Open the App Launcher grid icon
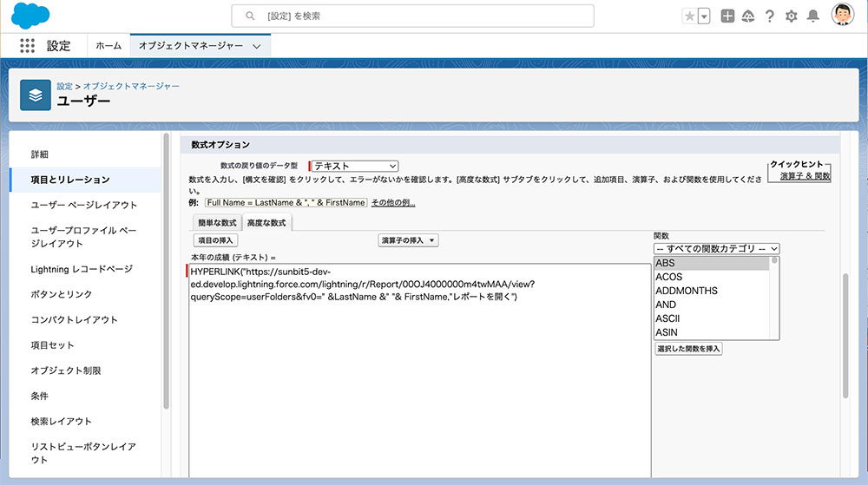The width and height of the screenshot is (868, 485). coord(28,46)
